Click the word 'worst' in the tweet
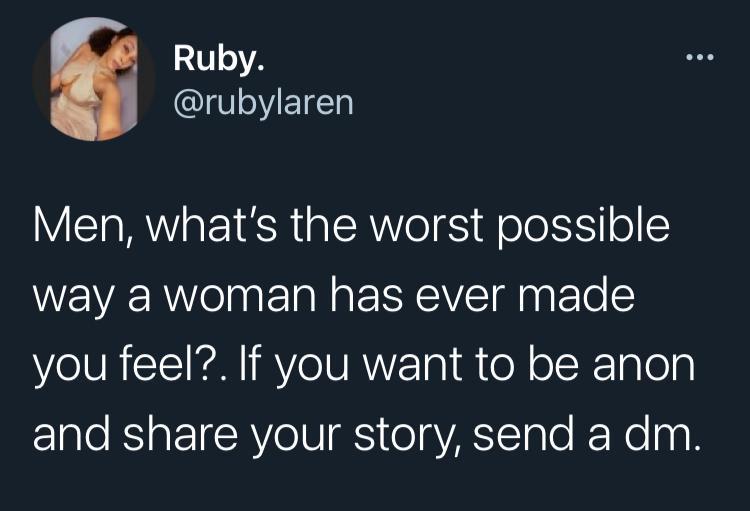 tap(427, 225)
